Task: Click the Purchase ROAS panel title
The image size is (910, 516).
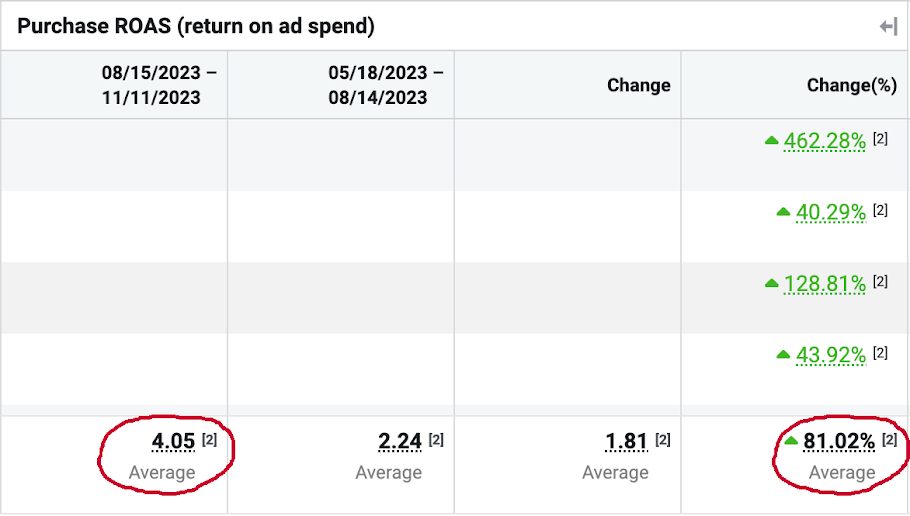Action: 196,27
